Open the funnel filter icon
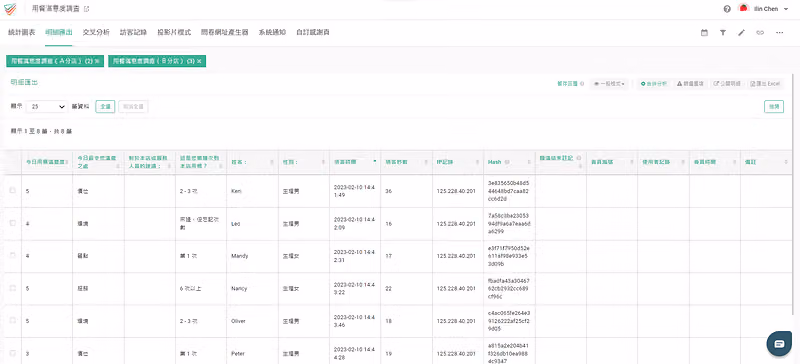This screenshot has height=364, width=800. click(x=723, y=33)
